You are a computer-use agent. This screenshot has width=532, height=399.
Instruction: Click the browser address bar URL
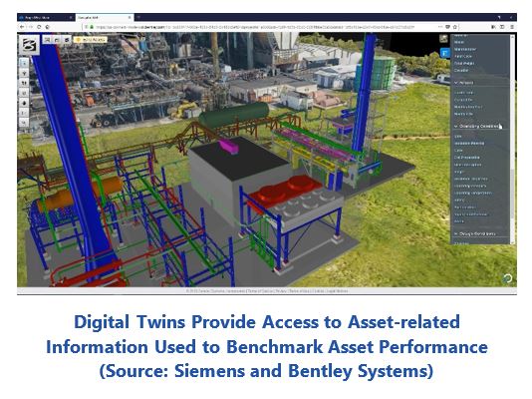point(254,27)
